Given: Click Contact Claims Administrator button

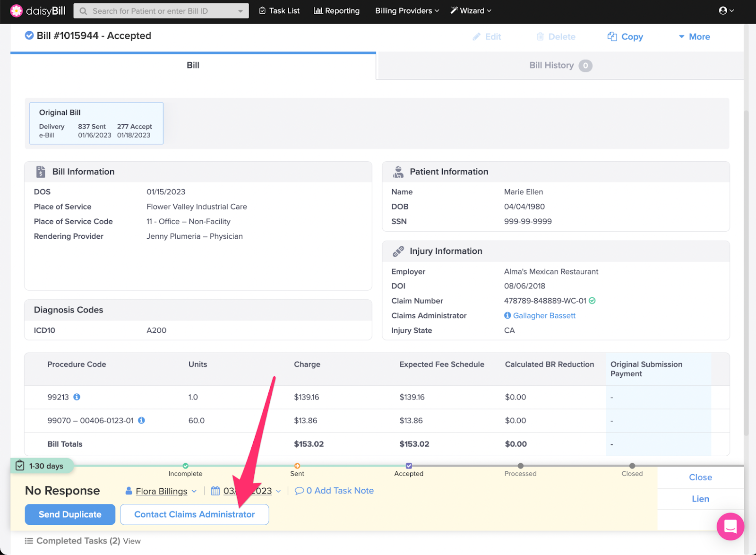Looking at the screenshot, I should coord(194,514).
